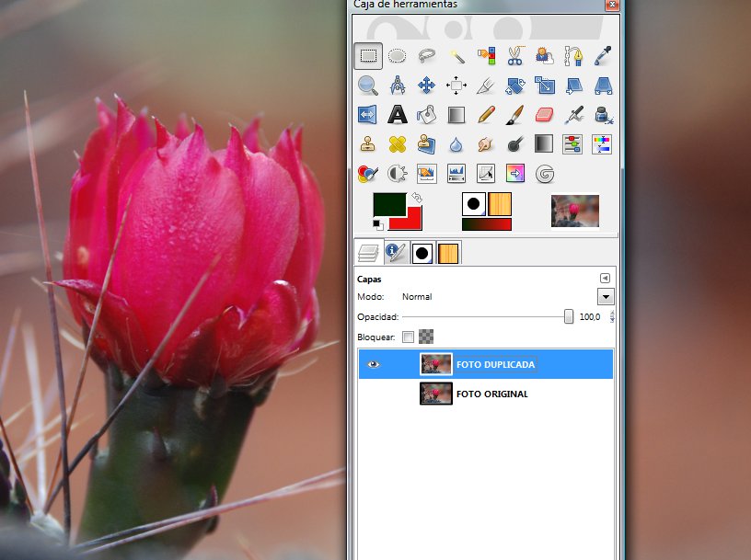Click the Opacidad value spinner arrows
This screenshot has height=560, width=751.
pyautogui.click(x=612, y=316)
